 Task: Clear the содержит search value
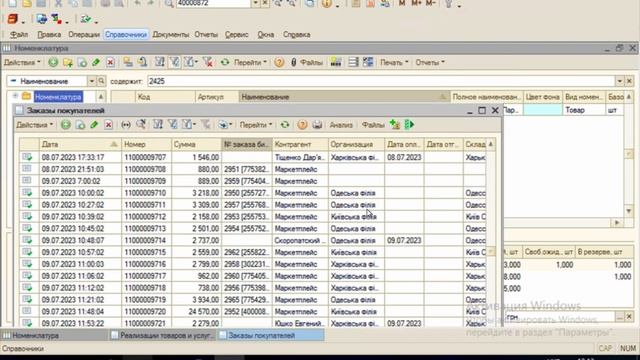pos(629,81)
